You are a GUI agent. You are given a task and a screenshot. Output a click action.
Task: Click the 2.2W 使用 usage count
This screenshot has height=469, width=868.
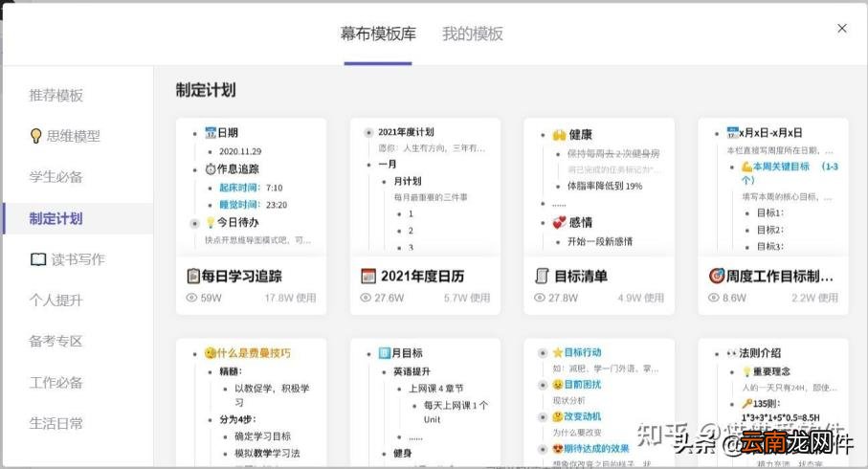(814, 298)
